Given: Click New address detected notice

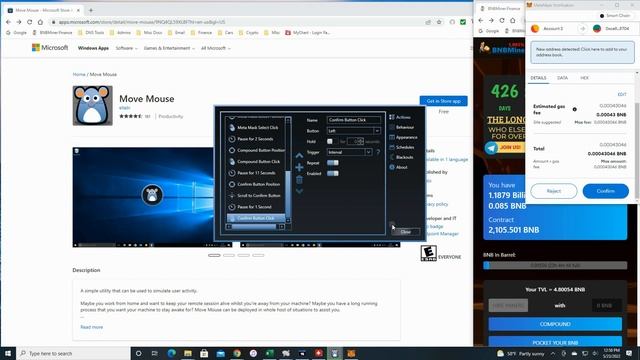Looking at the screenshot, I should (x=582, y=52).
